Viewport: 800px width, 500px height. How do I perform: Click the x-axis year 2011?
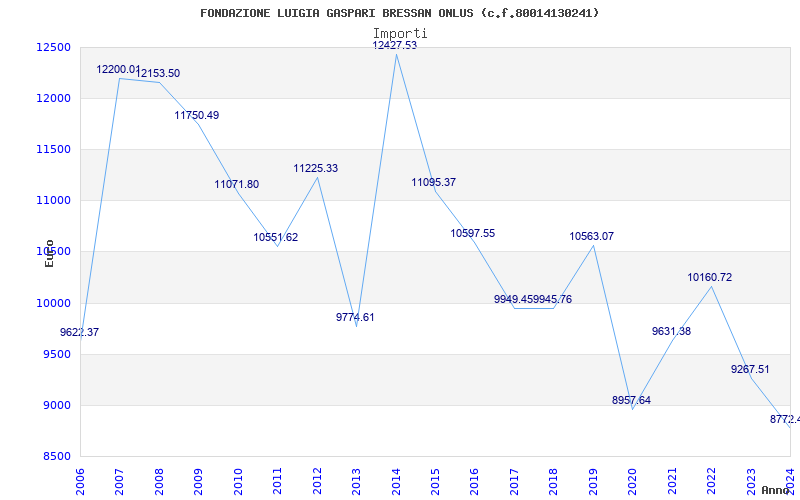pos(277,482)
